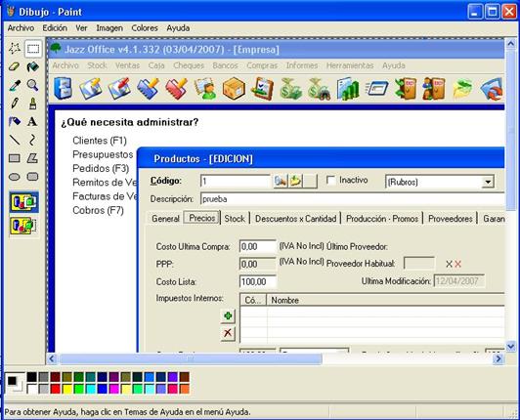Pick the red color swatch in palette

pos(56,389)
